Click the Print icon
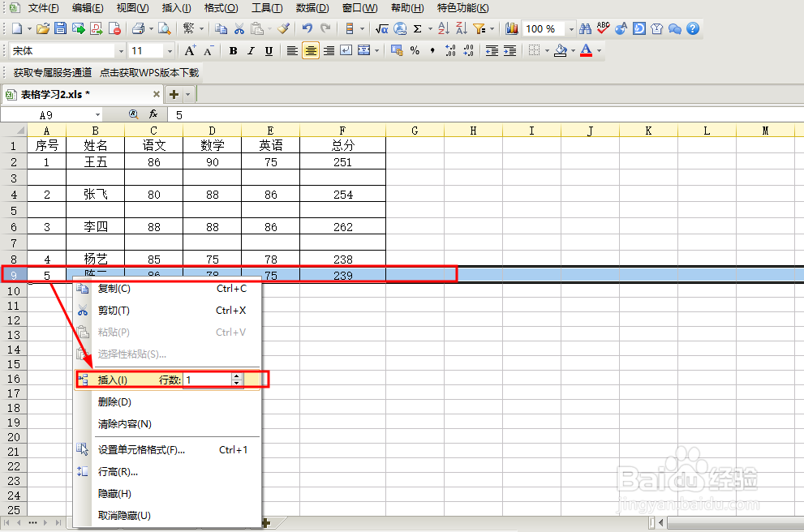This screenshot has height=532, width=804. [138, 28]
